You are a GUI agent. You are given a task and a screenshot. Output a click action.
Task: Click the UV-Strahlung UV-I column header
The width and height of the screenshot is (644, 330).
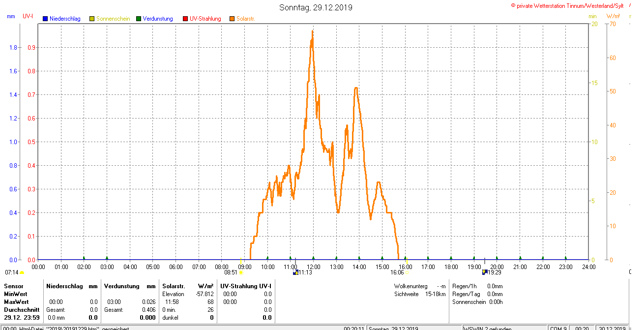(245, 286)
